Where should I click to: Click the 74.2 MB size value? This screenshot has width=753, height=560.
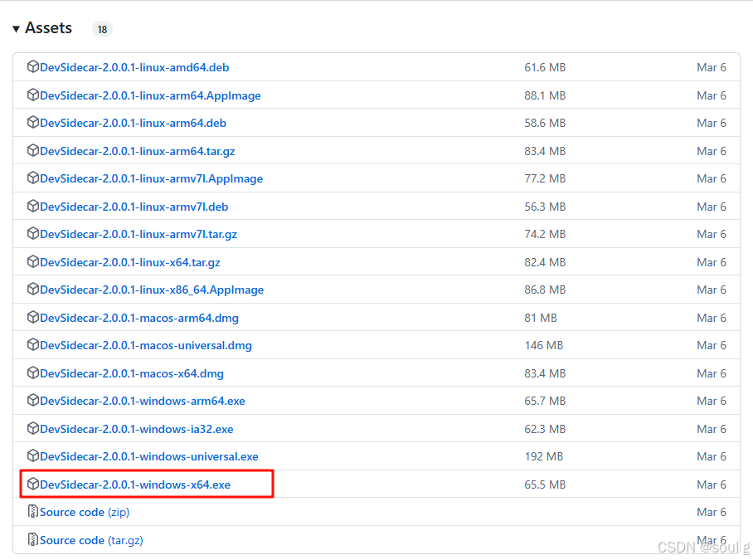pos(545,235)
